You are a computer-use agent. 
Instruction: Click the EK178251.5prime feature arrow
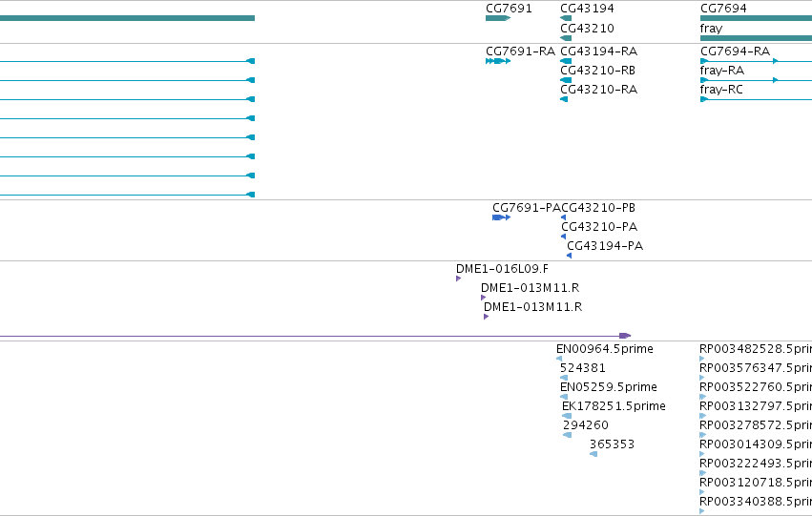pos(567,416)
